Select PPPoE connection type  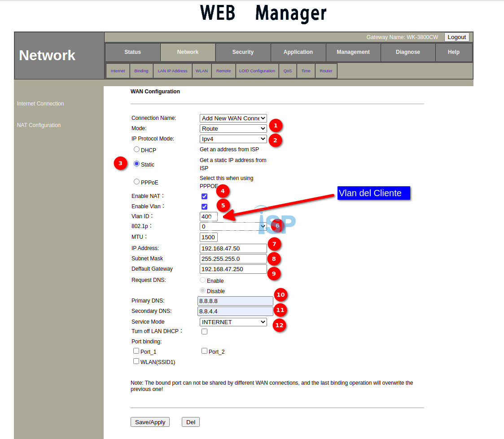[x=136, y=182]
